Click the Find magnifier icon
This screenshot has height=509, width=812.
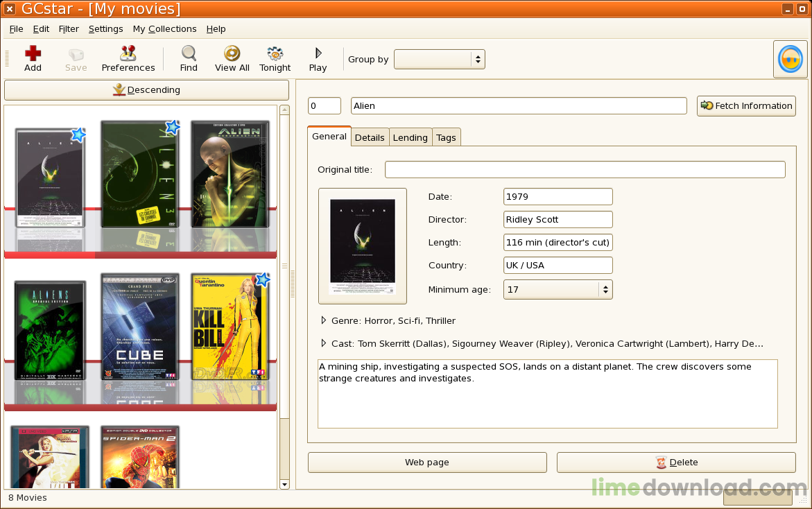point(189,54)
